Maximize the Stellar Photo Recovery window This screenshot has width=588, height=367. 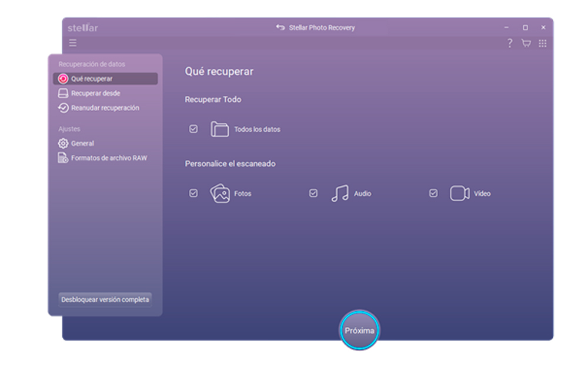pyautogui.click(x=525, y=28)
